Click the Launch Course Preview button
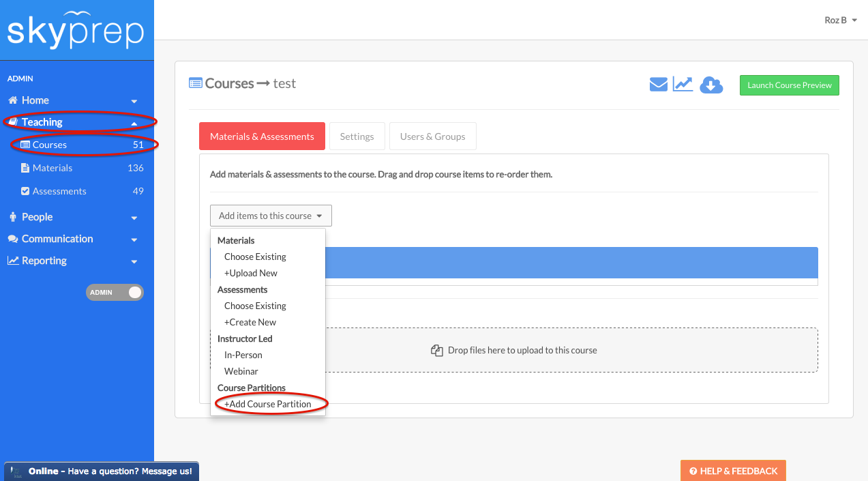 tap(789, 85)
